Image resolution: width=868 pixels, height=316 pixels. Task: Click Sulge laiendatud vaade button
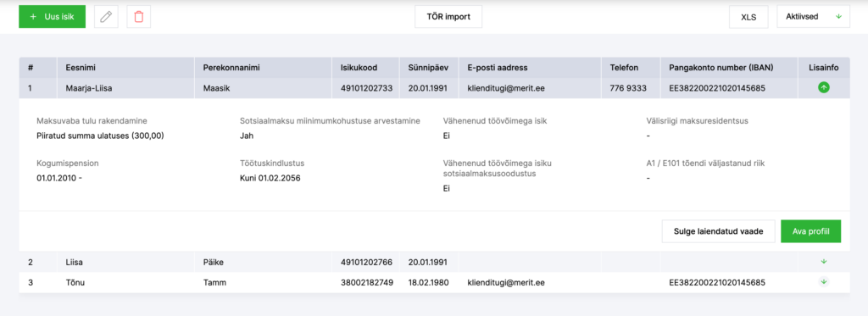pos(718,231)
